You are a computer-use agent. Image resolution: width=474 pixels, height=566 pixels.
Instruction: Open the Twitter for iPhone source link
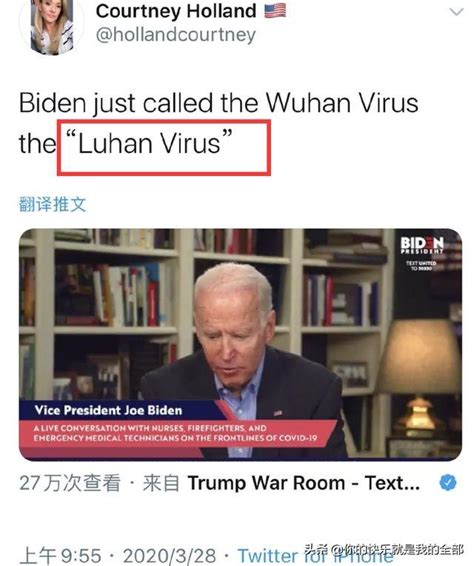(315, 556)
